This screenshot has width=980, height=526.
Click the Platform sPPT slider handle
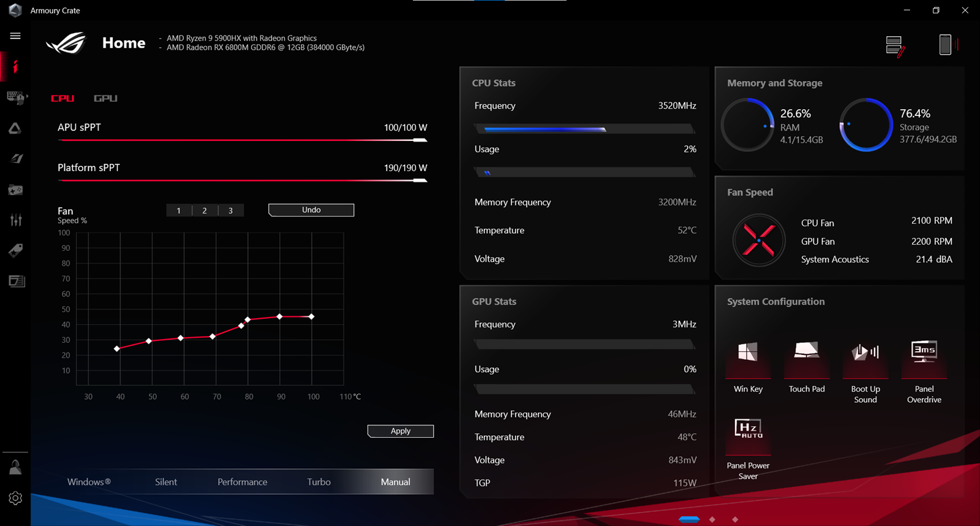[420, 181]
